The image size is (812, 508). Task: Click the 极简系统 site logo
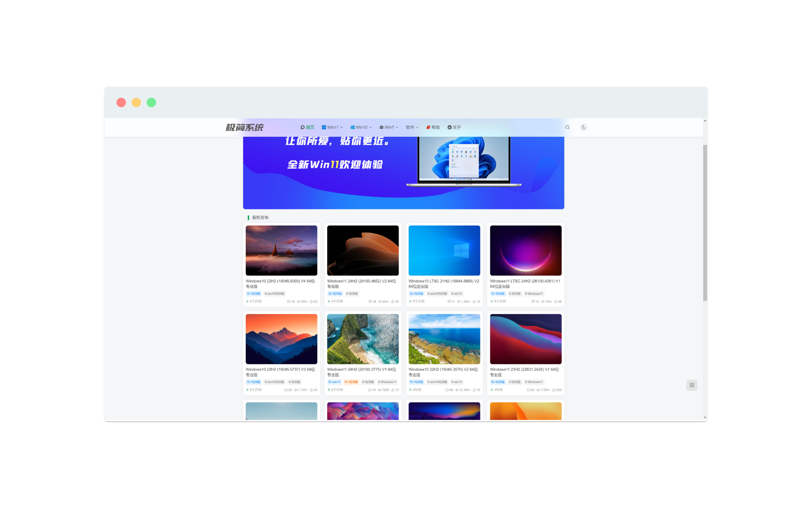[244, 127]
